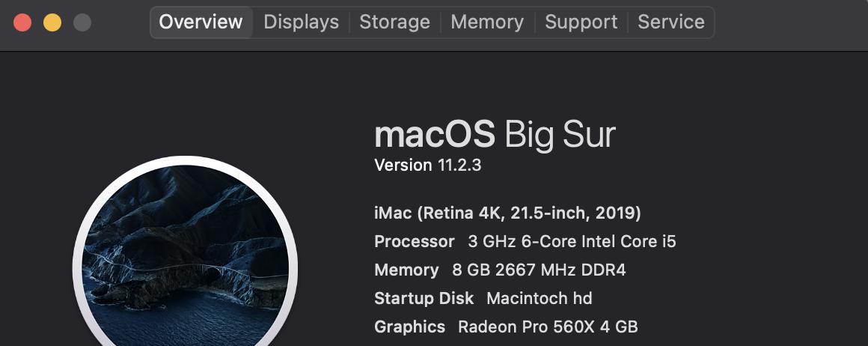
Task: Open the Support tab
Action: (x=581, y=22)
